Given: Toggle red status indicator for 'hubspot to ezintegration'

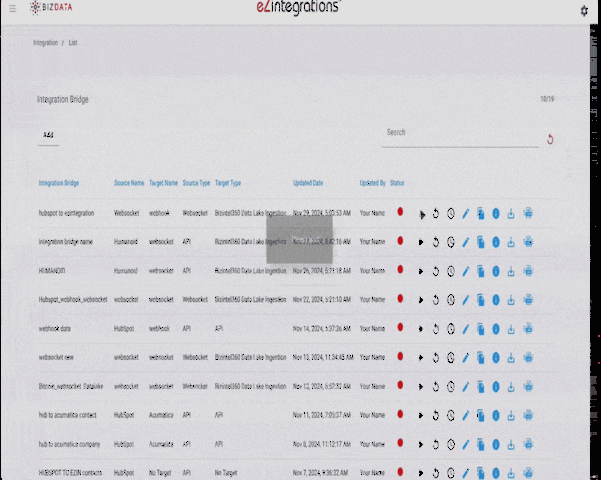Looking at the screenshot, I should click(x=400, y=212).
